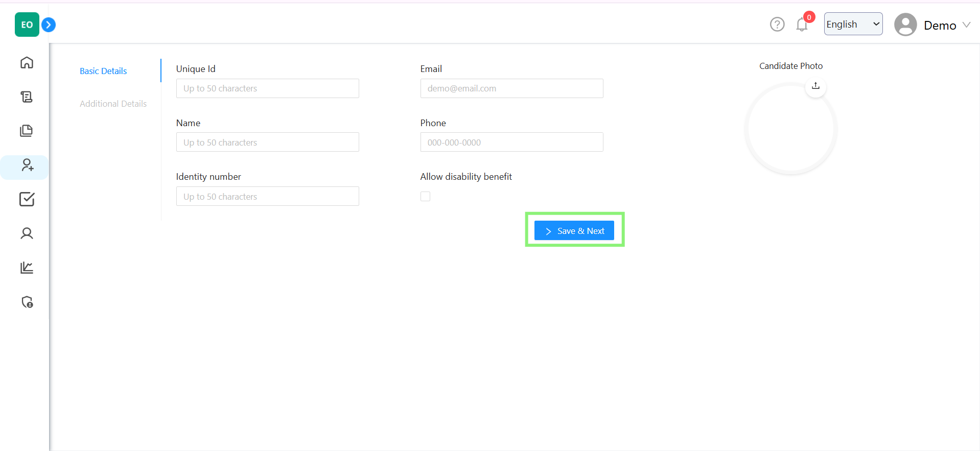The height and width of the screenshot is (451, 980).
Task: Click the home icon in sidebar
Action: [x=27, y=62]
